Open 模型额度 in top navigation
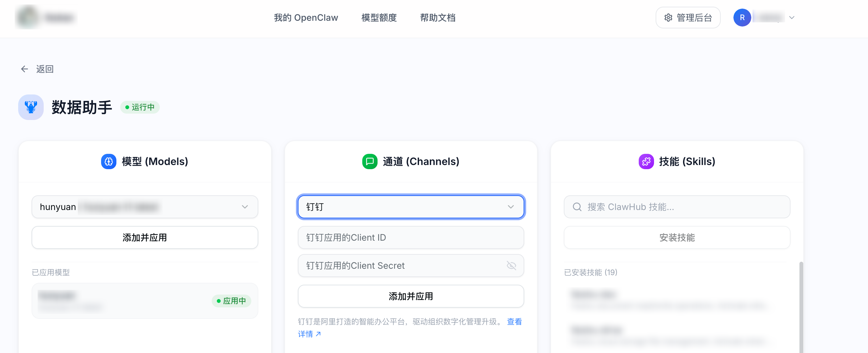The width and height of the screenshot is (868, 353). (x=379, y=18)
